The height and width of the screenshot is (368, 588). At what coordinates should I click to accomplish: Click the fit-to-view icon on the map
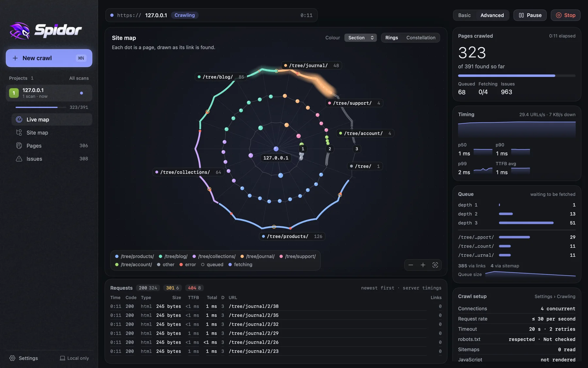435,265
